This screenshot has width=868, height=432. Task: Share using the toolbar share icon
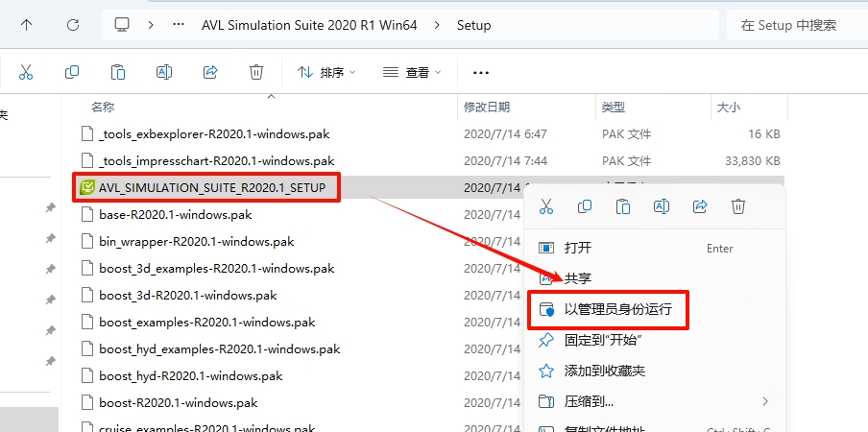tap(210, 72)
